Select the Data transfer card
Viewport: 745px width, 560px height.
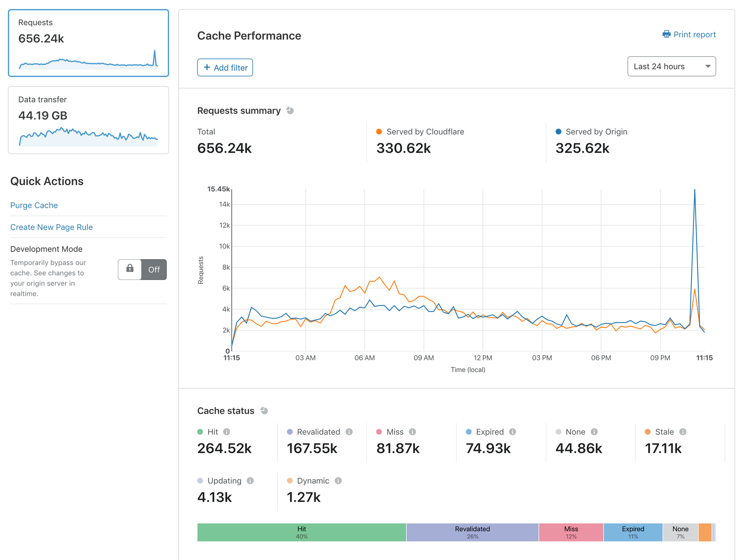(x=88, y=120)
